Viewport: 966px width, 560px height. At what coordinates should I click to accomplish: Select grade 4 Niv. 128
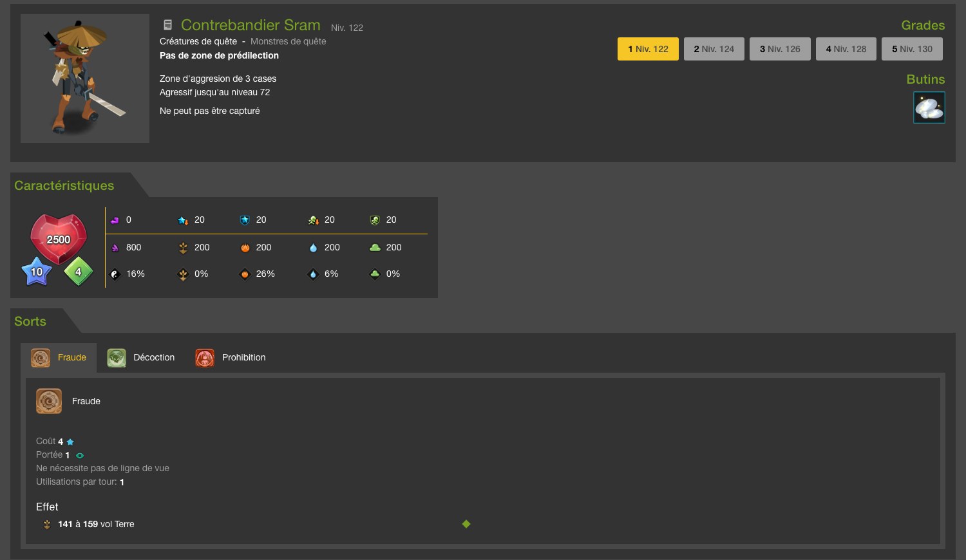click(846, 49)
